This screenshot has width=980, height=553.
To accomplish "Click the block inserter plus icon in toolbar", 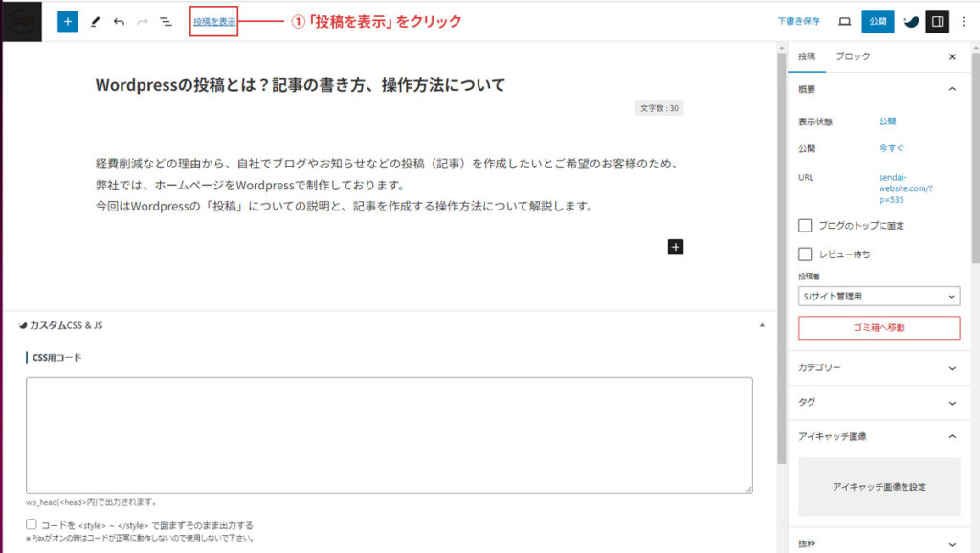I will click(68, 21).
